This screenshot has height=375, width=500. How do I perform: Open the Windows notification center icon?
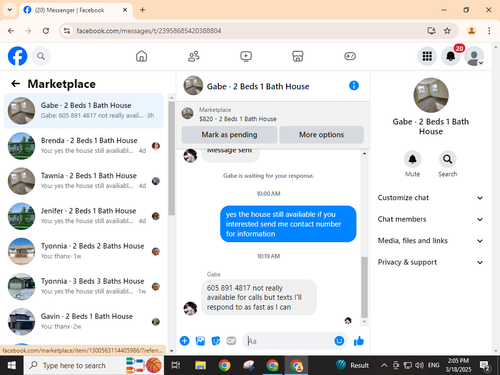tap(484, 366)
